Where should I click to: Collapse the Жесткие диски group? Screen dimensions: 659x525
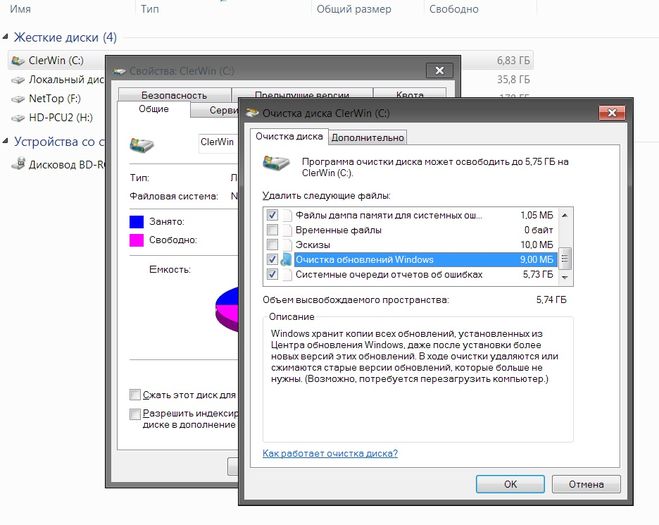[x=7, y=38]
